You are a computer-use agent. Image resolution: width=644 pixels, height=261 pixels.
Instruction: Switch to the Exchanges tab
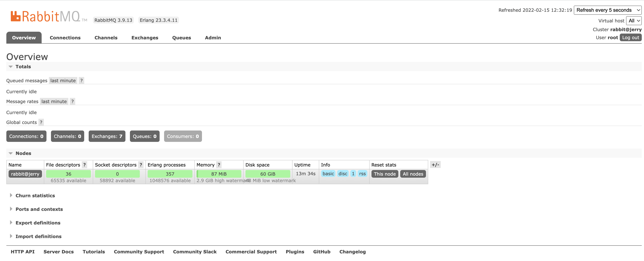point(145,38)
